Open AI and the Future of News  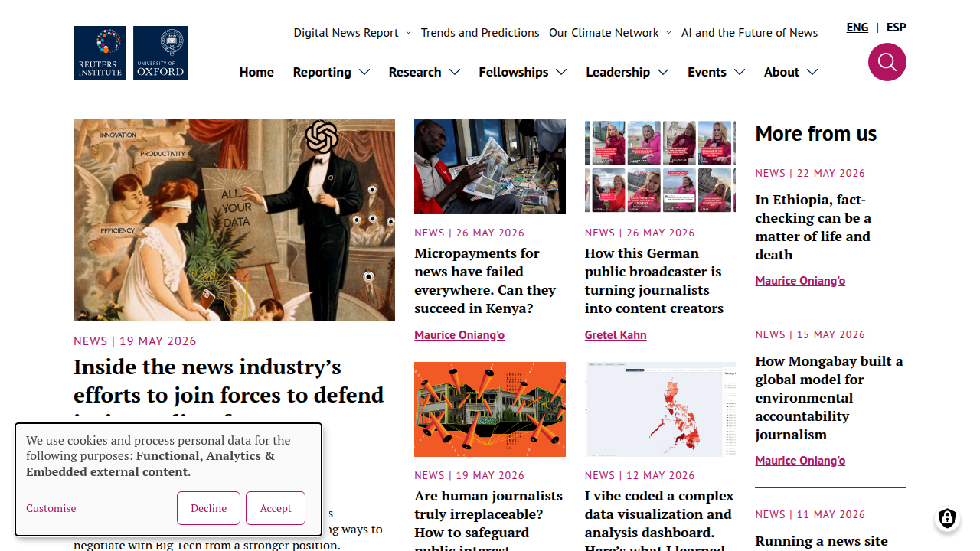click(750, 33)
